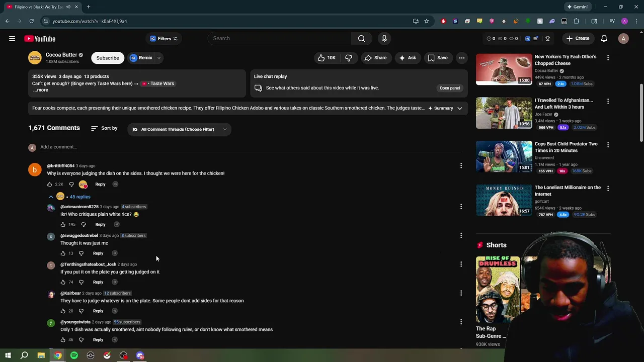Expand description with ...more
This screenshot has width=644, height=362.
[40, 90]
